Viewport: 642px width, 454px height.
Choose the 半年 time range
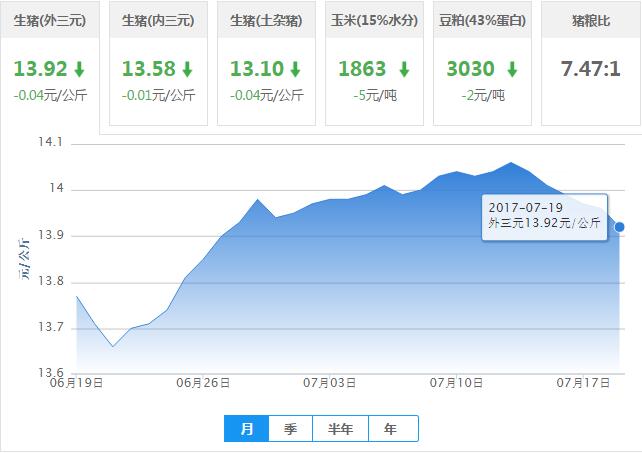(340, 429)
